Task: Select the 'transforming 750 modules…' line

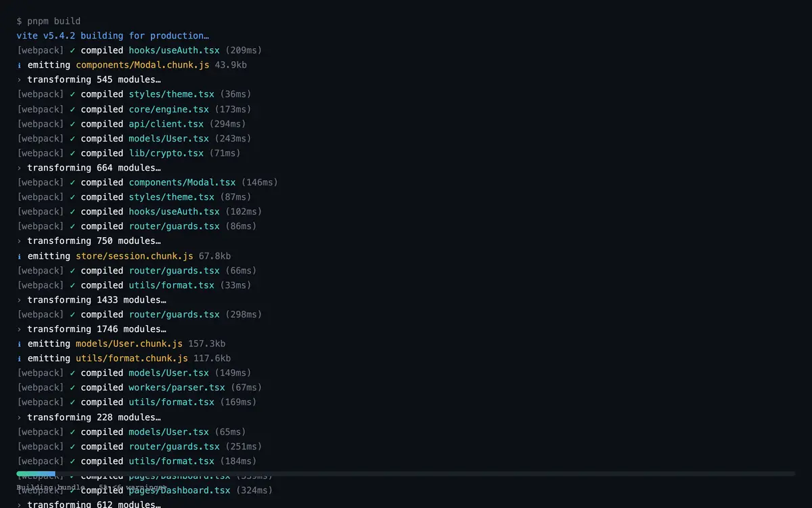Action: click(89, 241)
